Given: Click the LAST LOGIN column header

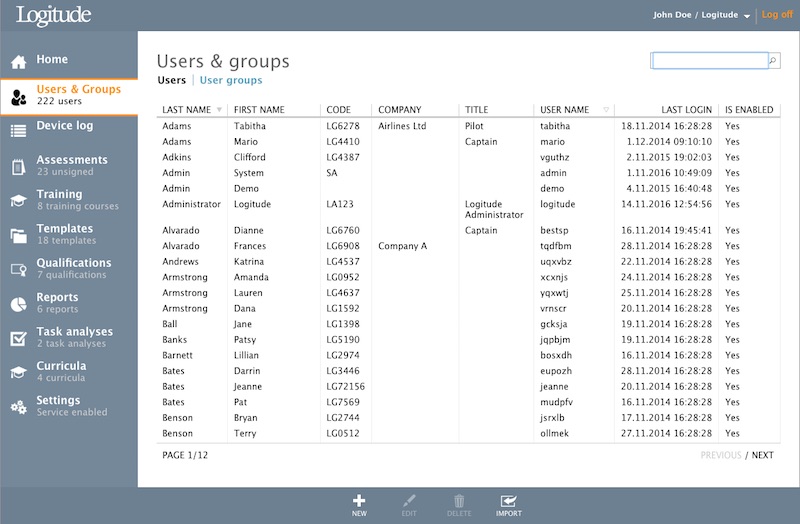Looking at the screenshot, I should click(x=686, y=110).
